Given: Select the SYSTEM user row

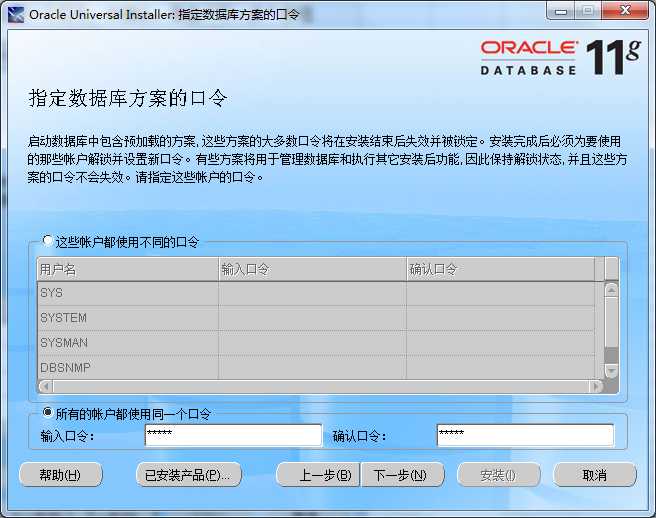Looking at the screenshot, I should pyautogui.click(x=316, y=318).
